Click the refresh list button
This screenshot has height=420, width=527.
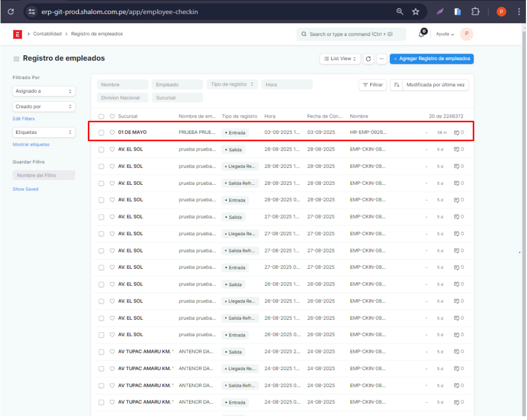click(x=369, y=59)
